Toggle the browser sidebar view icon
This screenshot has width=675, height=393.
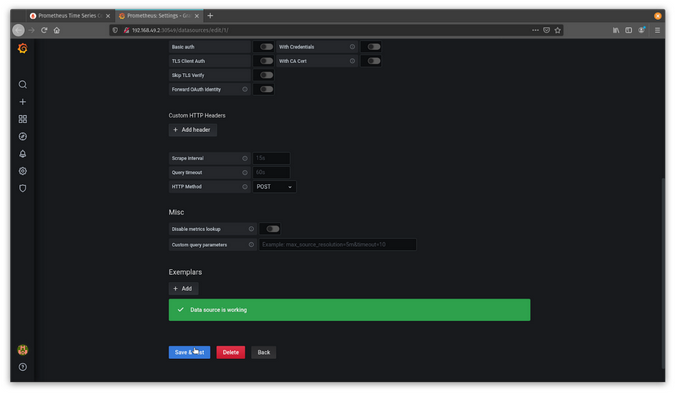point(629,30)
